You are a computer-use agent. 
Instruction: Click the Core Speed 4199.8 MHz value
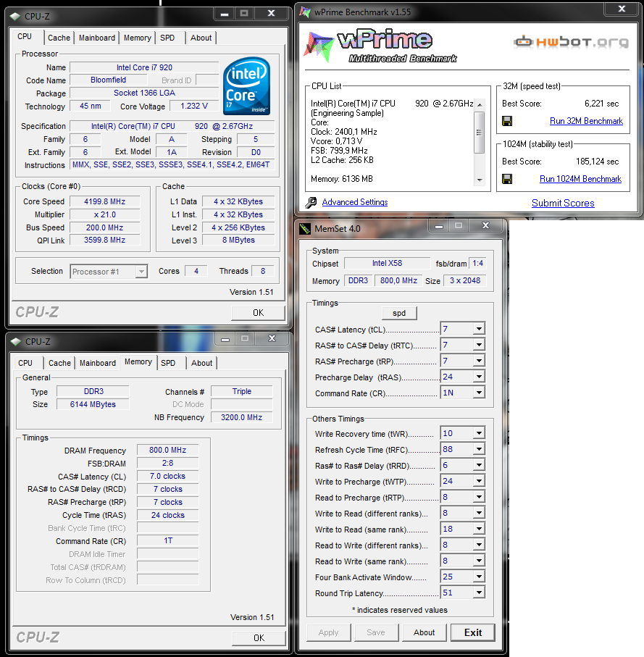[105, 201]
